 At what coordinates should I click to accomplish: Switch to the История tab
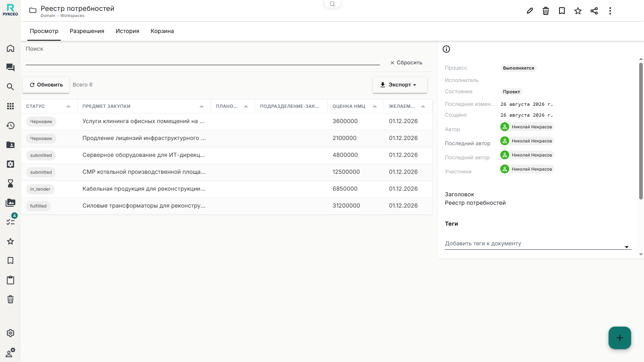pos(127,31)
